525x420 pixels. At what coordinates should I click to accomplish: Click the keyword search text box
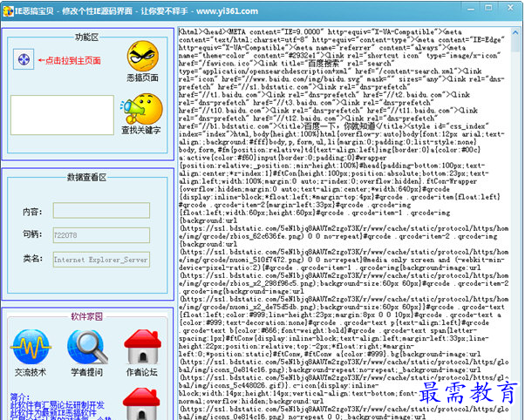tap(62, 115)
